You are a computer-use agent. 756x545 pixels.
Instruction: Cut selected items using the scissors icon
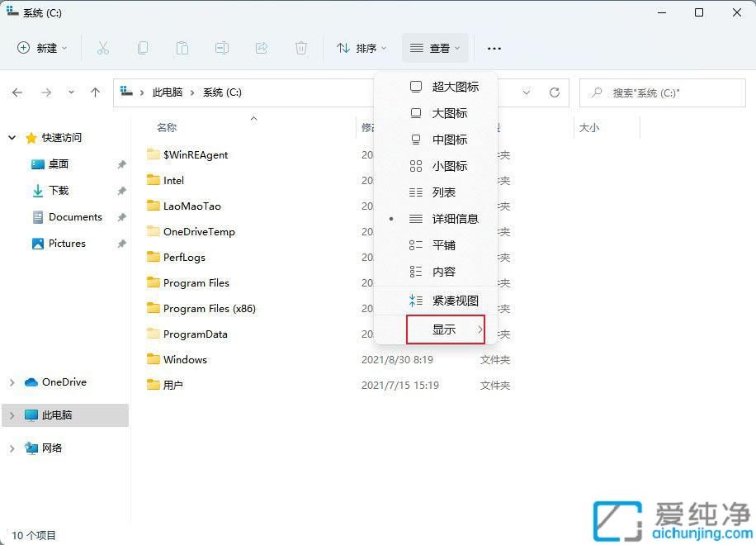click(103, 48)
